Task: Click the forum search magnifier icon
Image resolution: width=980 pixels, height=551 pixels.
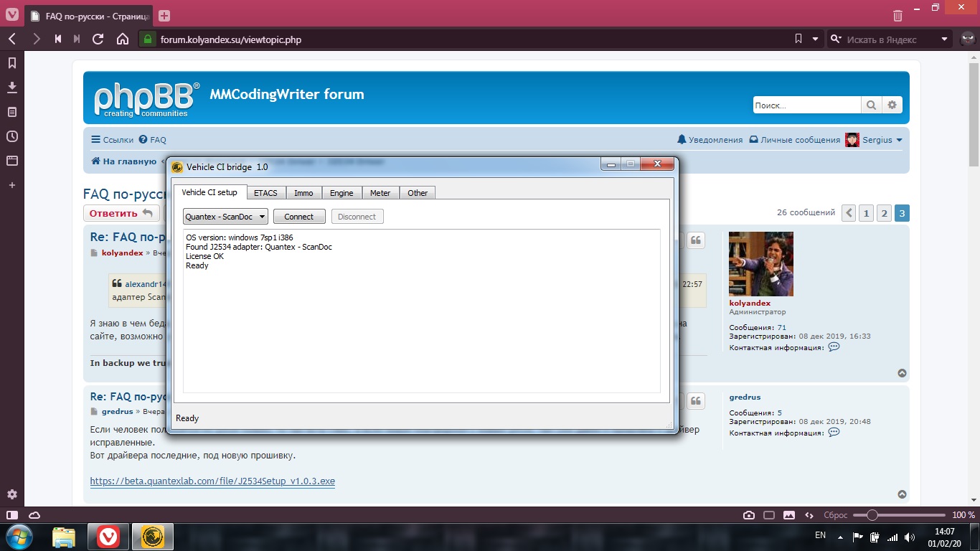Action: tap(871, 105)
